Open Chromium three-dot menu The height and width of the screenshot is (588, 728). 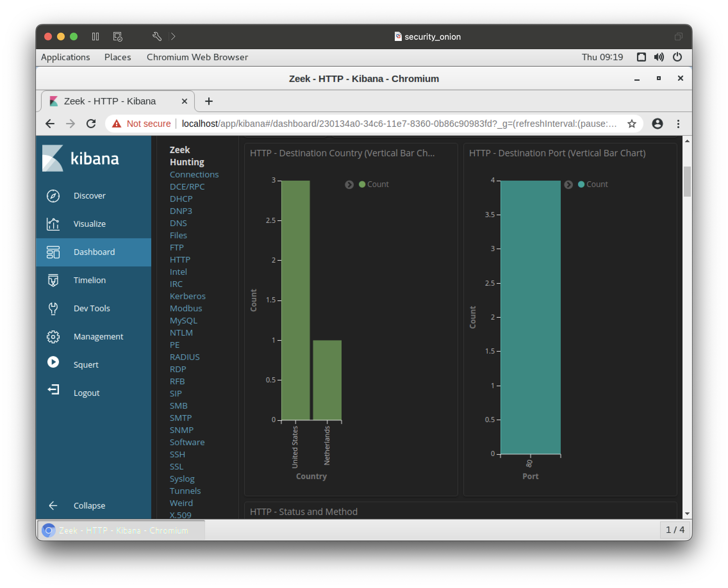pos(678,124)
